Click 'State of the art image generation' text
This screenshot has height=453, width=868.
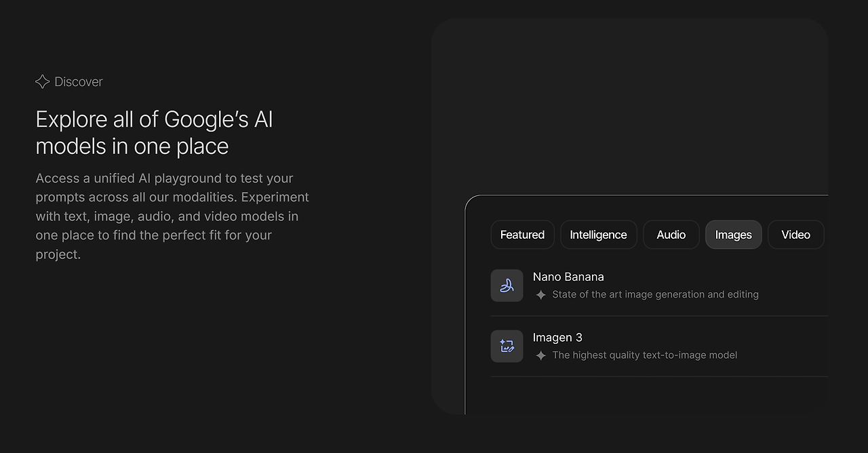tap(656, 294)
